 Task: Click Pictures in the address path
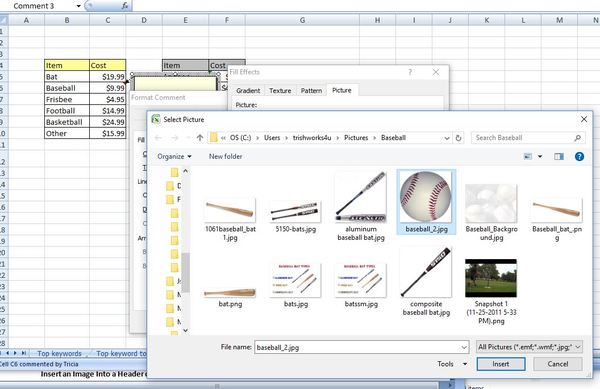pyautogui.click(x=356, y=138)
